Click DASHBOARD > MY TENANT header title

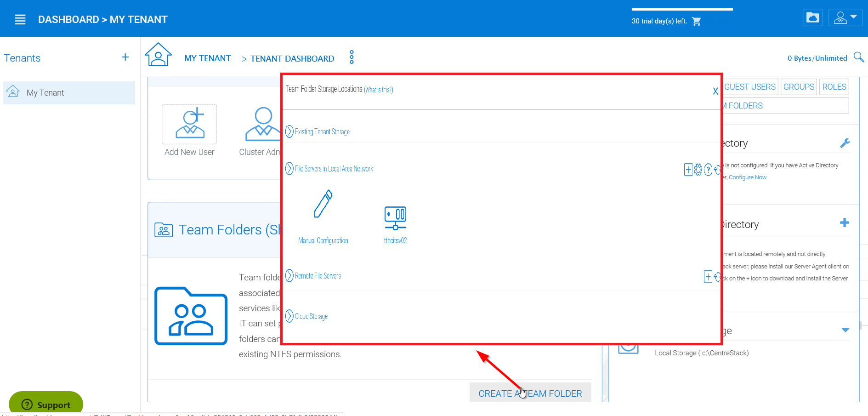pos(103,19)
